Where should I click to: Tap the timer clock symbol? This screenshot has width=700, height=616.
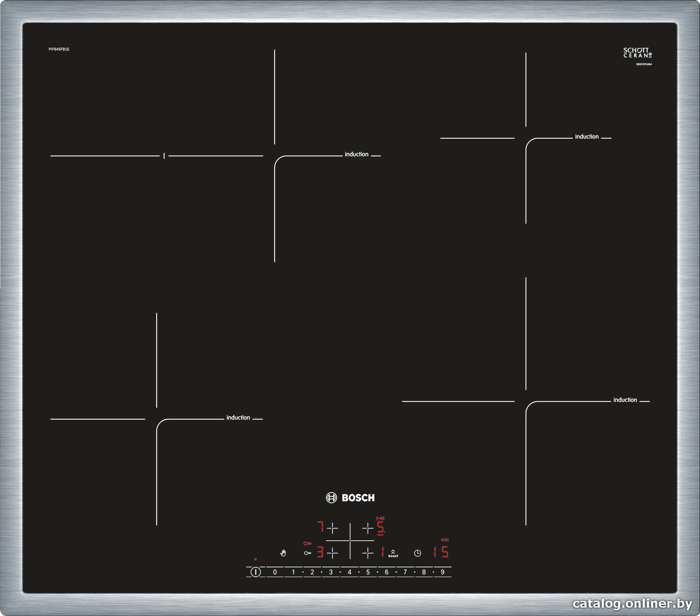coord(418,553)
